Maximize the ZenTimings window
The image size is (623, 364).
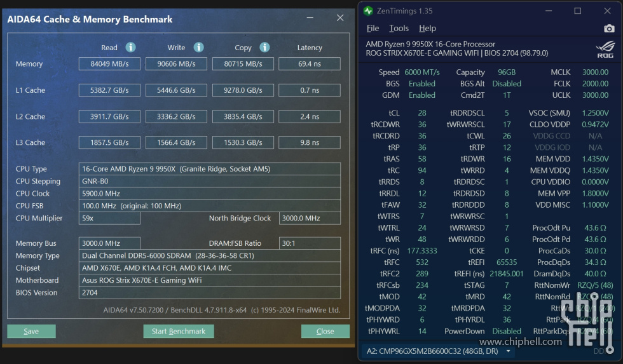click(x=578, y=11)
